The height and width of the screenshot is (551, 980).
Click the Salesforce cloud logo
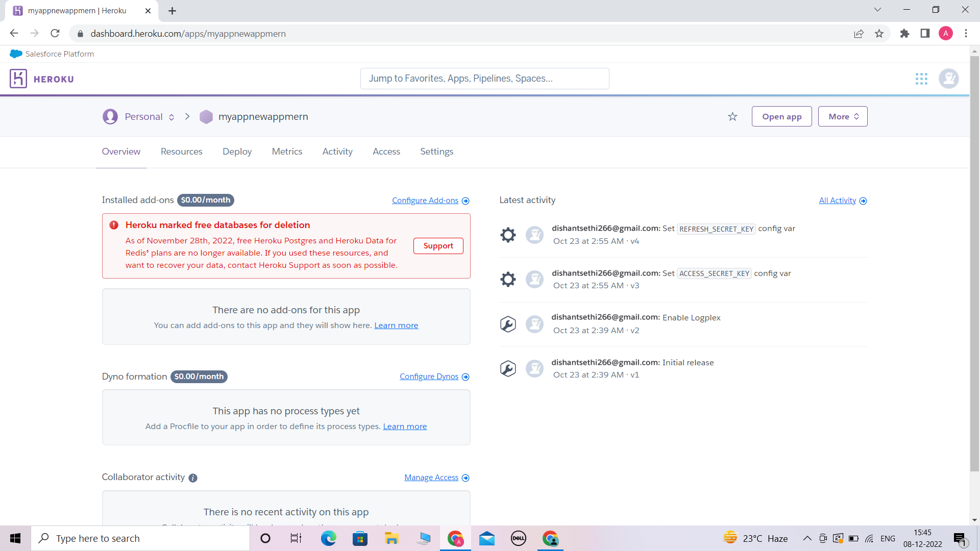click(16, 54)
